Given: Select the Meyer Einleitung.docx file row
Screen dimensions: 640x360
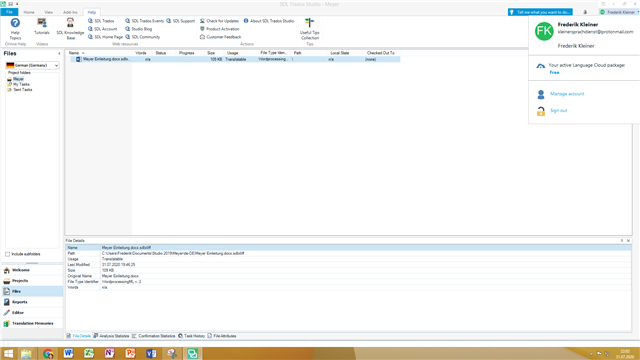Looking at the screenshot, I should pos(235,60).
